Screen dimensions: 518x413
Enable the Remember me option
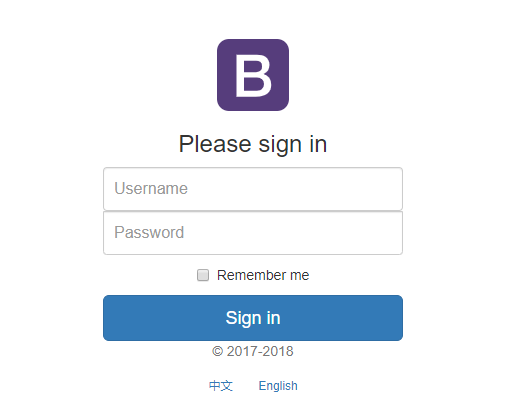tap(203, 275)
